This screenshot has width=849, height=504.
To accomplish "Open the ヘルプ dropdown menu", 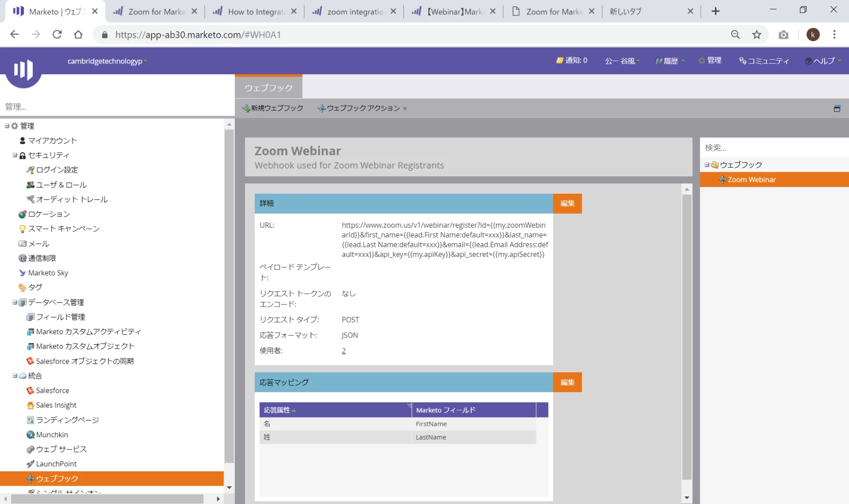I will pyautogui.click(x=823, y=61).
